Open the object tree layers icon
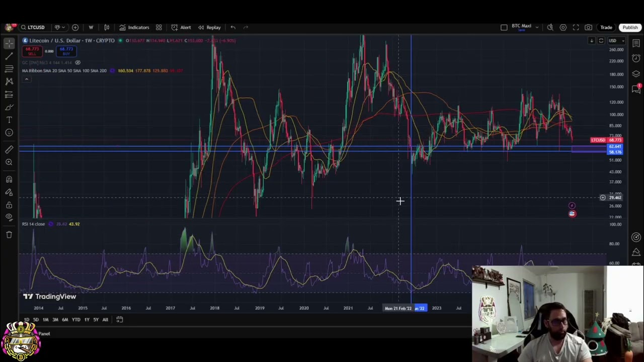The height and width of the screenshot is (362, 644). point(636,74)
